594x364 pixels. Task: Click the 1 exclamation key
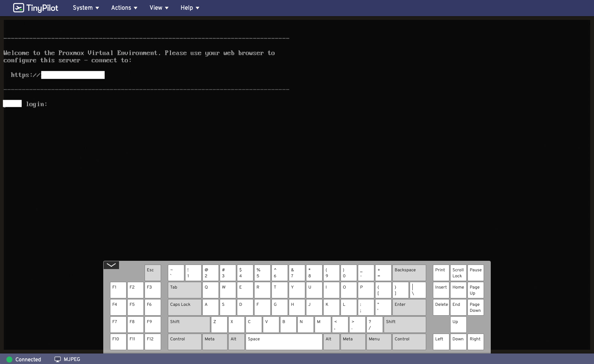coord(193,273)
